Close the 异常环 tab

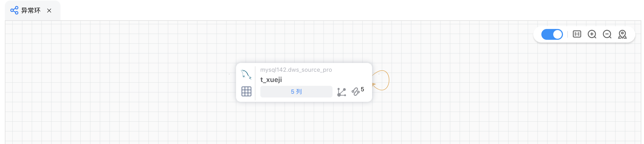(x=49, y=11)
